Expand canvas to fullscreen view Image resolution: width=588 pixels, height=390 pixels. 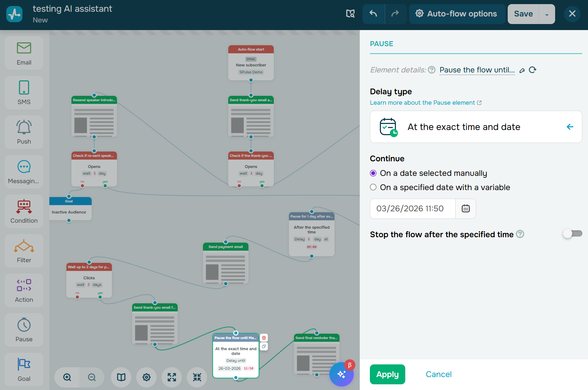pyautogui.click(x=172, y=377)
